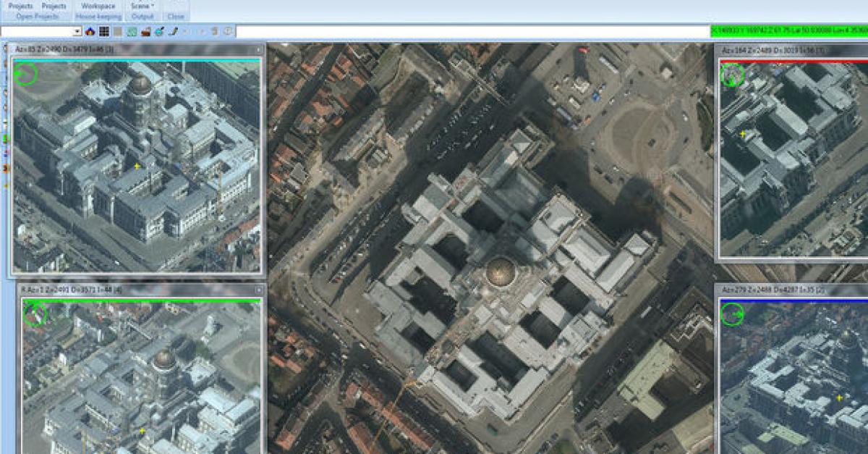
Task: Click the long white text field in the toolbar
Action: tap(472, 32)
